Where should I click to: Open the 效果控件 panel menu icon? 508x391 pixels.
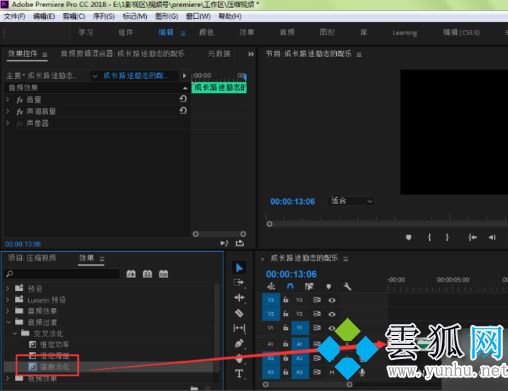coord(45,54)
